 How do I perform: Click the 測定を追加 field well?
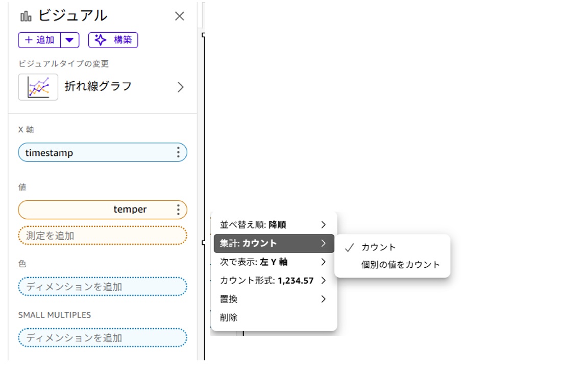102,236
